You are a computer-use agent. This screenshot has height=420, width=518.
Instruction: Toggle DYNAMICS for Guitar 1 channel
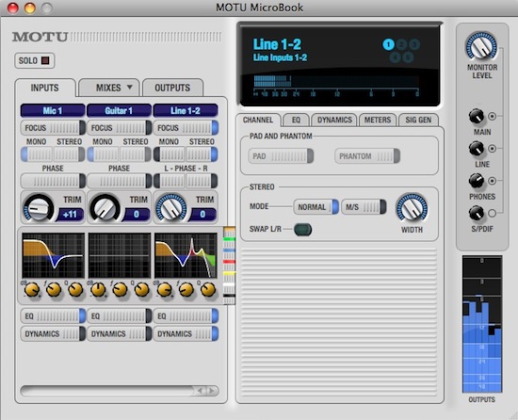(120, 333)
